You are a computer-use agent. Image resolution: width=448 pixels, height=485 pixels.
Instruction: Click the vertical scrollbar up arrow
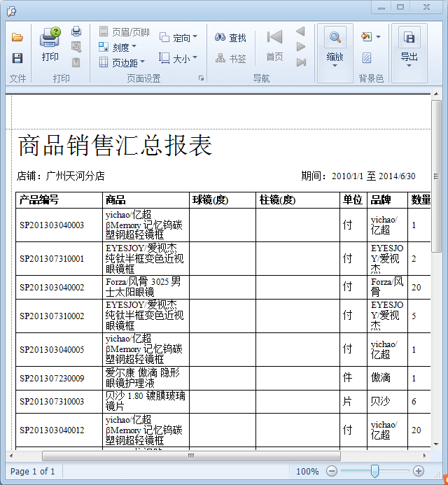point(436,94)
